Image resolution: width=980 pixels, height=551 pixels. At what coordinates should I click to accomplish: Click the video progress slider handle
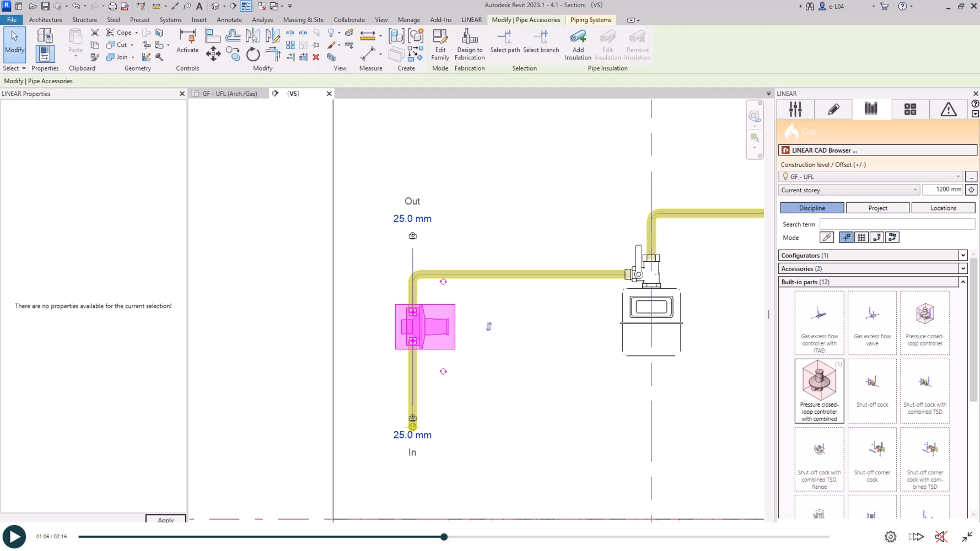[444, 537]
